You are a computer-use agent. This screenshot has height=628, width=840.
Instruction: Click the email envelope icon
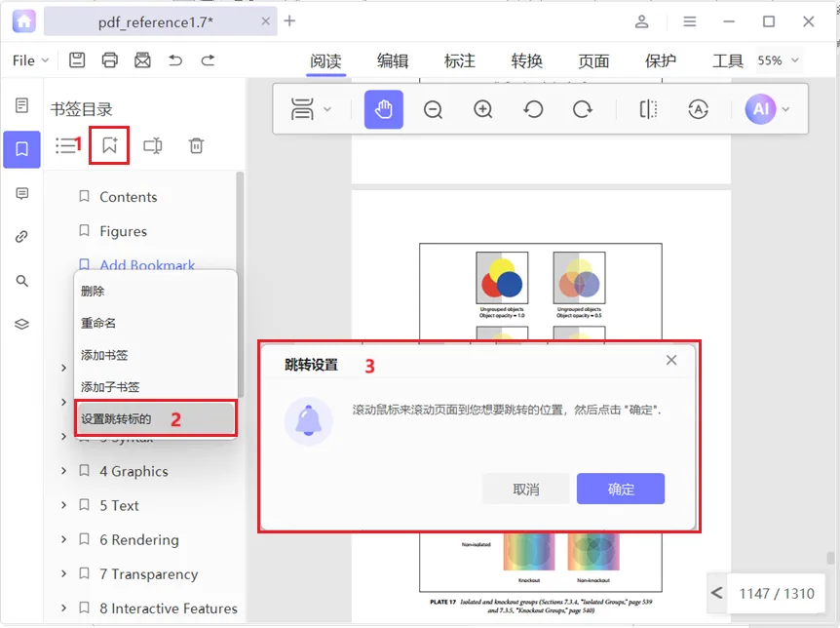pyautogui.click(x=142, y=60)
